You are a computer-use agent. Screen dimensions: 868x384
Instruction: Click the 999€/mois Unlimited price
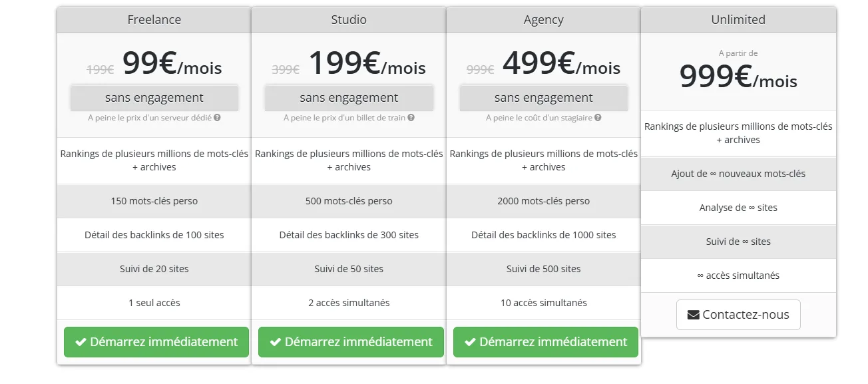pyautogui.click(x=738, y=77)
